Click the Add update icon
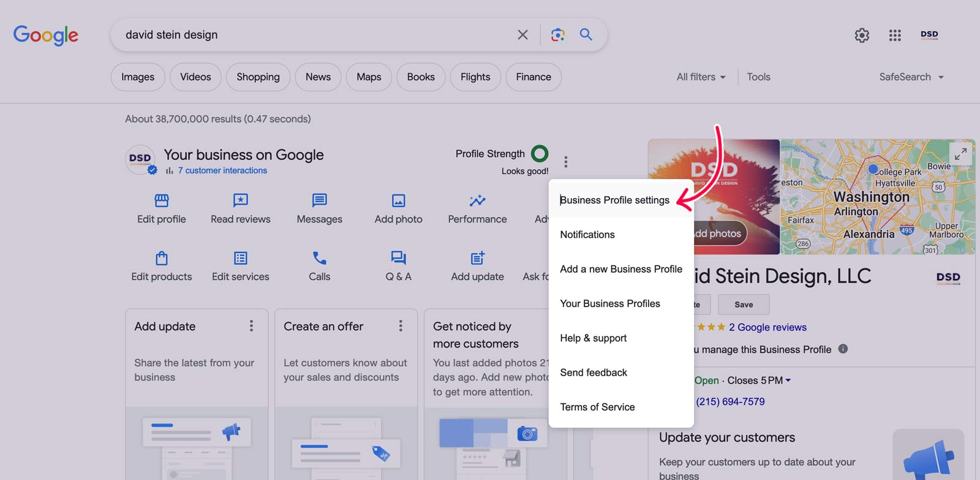 click(477, 258)
